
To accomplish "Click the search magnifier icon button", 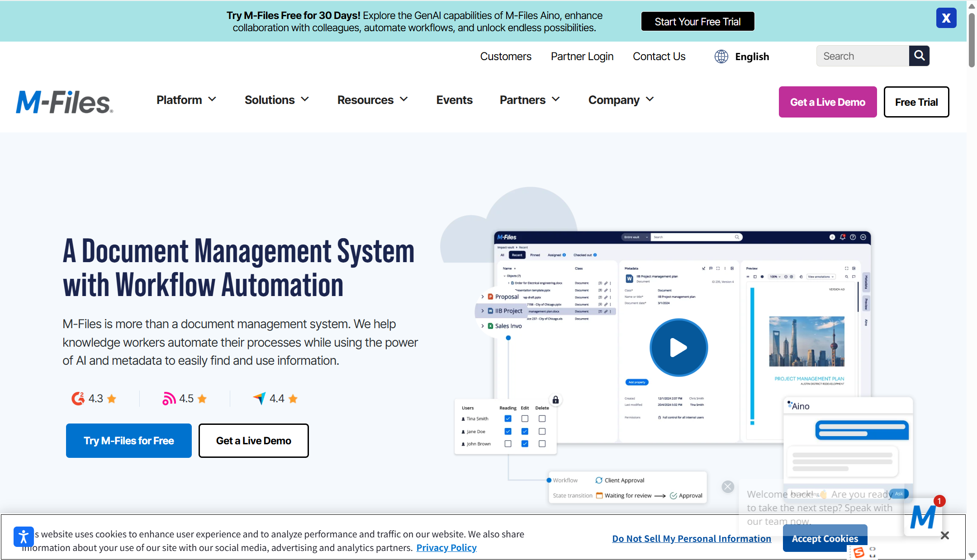I will (x=919, y=56).
